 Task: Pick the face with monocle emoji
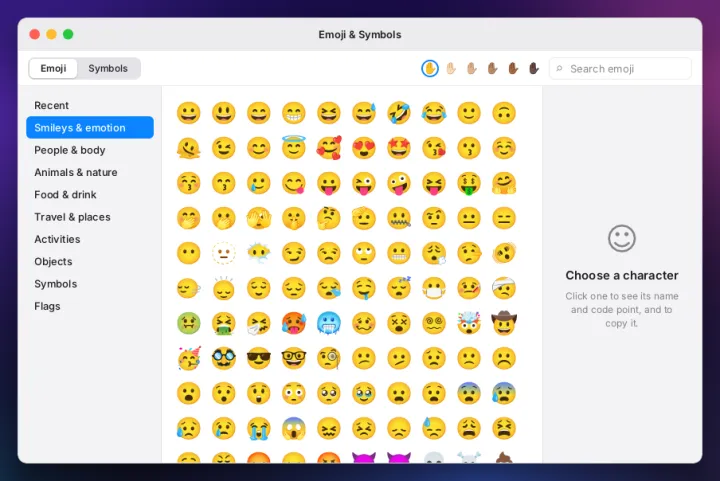(x=329, y=358)
